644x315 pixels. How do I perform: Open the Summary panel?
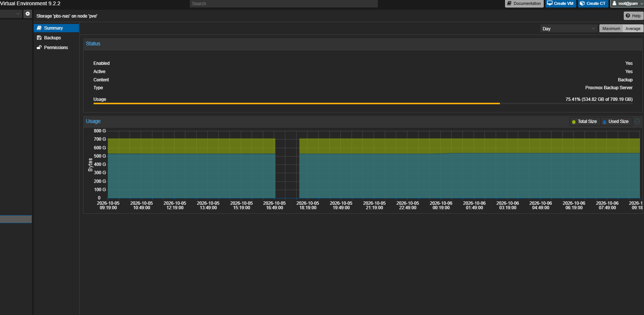click(x=56, y=28)
